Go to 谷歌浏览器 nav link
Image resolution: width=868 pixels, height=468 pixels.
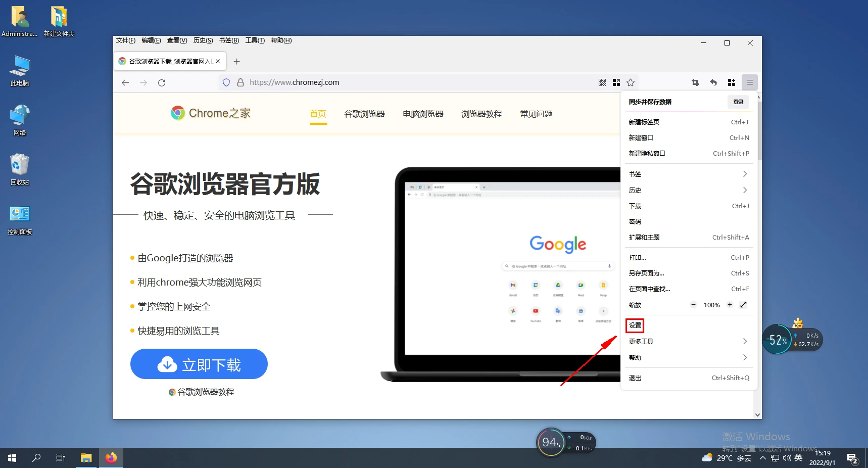click(x=364, y=114)
